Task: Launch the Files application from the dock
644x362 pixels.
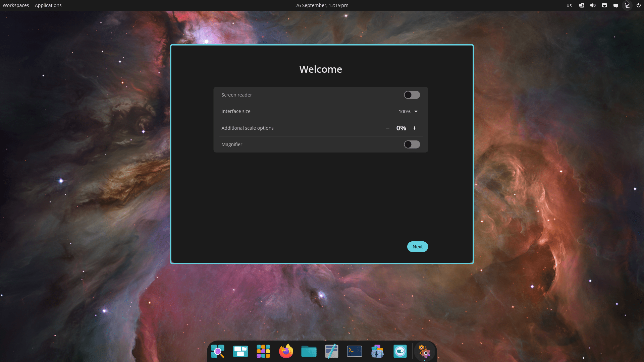Action: click(x=309, y=351)
